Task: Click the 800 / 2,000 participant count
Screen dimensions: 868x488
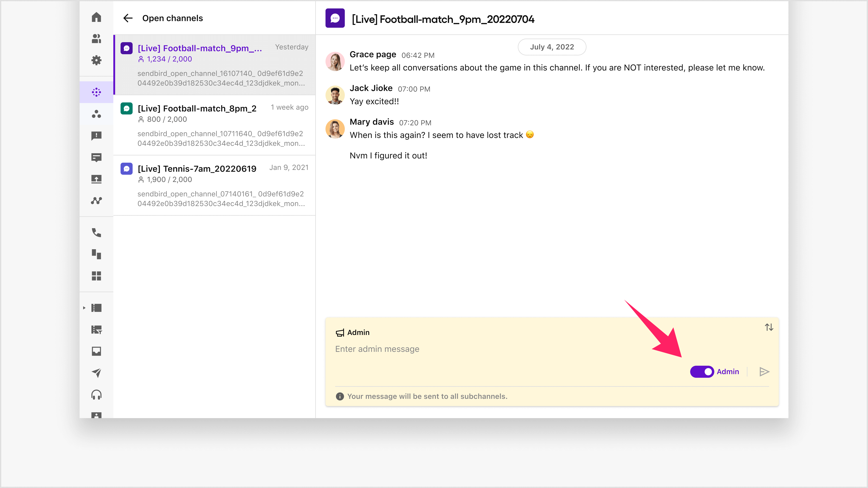Action: pos(162,119)
